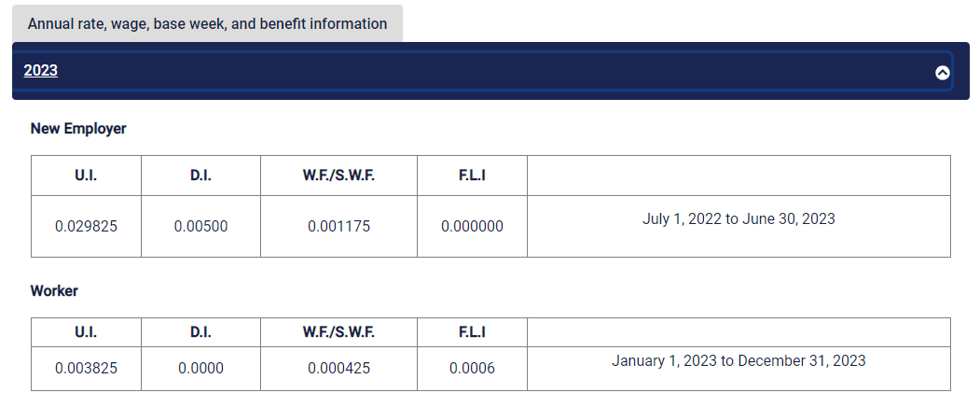Click the Worker heading
The height and width of the screenshot is (407, 980).
pyautogui.click(x=54, y=291)
